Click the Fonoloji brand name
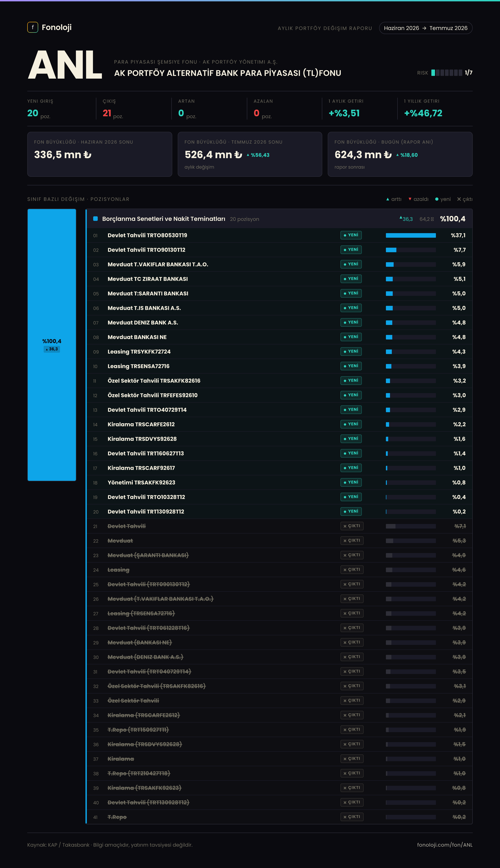The height and width of the screenshot is (868, 500). pos(57,27)
